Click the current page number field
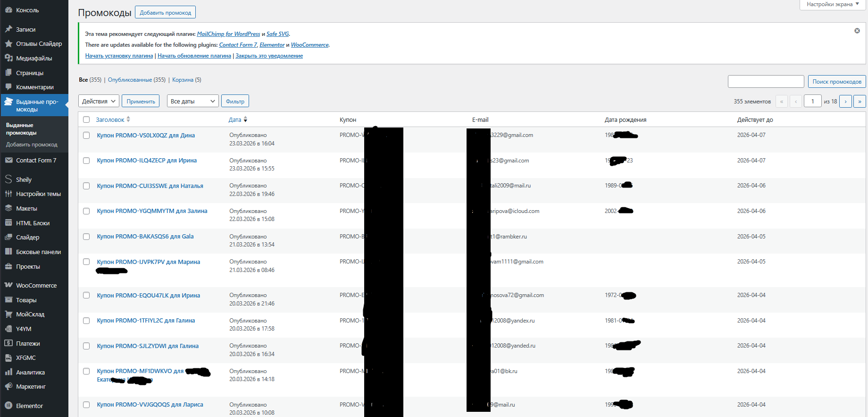 coord(813,101)
